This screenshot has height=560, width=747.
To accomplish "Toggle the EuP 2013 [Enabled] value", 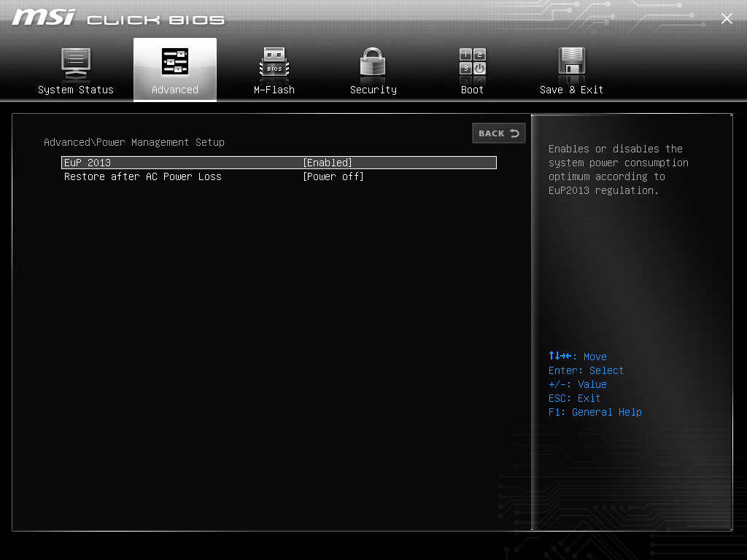I will [328, 163].
